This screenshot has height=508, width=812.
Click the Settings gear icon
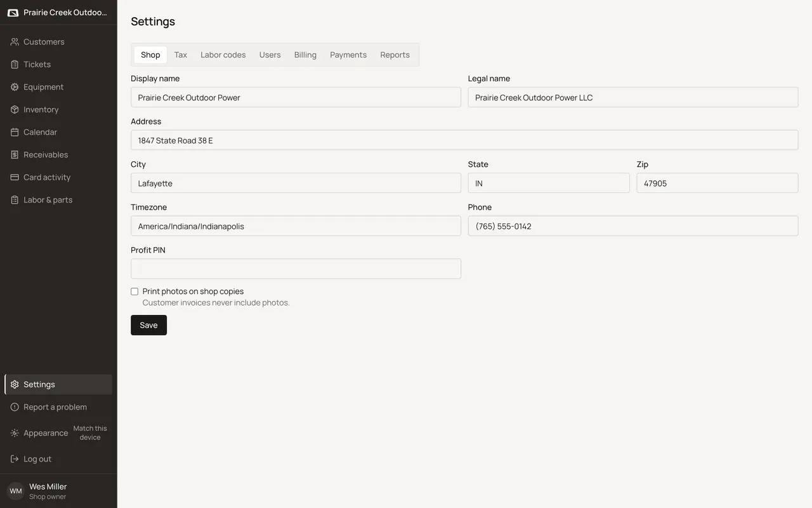15,384
